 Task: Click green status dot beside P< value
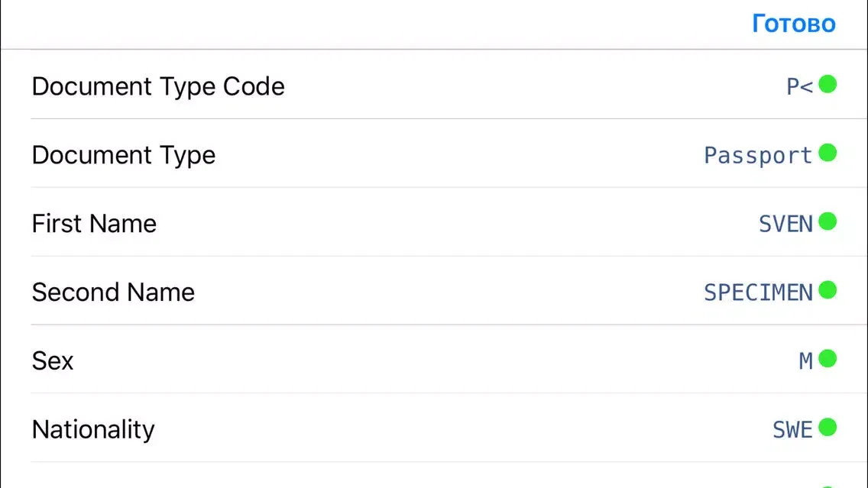(828, 85)
